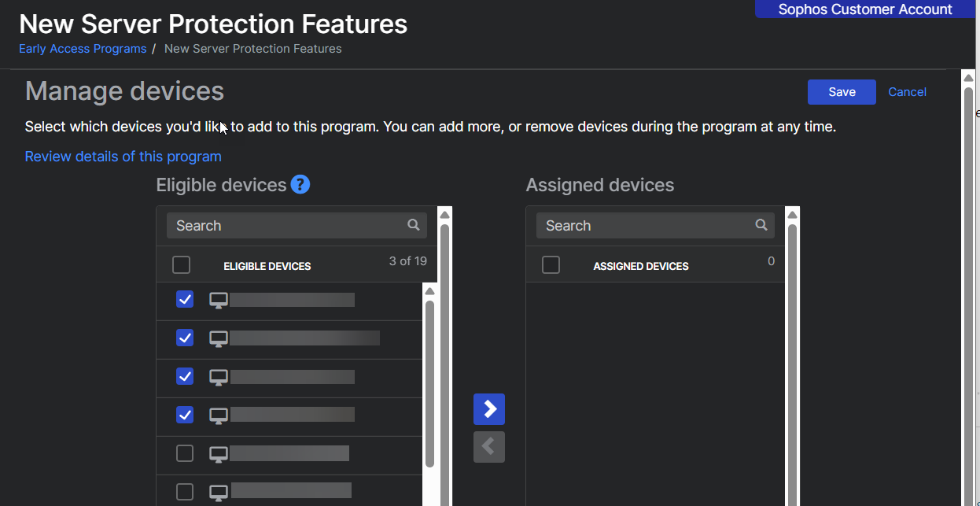The width and height of the screenshot is (980, 506).
Task: Click the computer icon of the third eligible device
Action: (219, 377)
